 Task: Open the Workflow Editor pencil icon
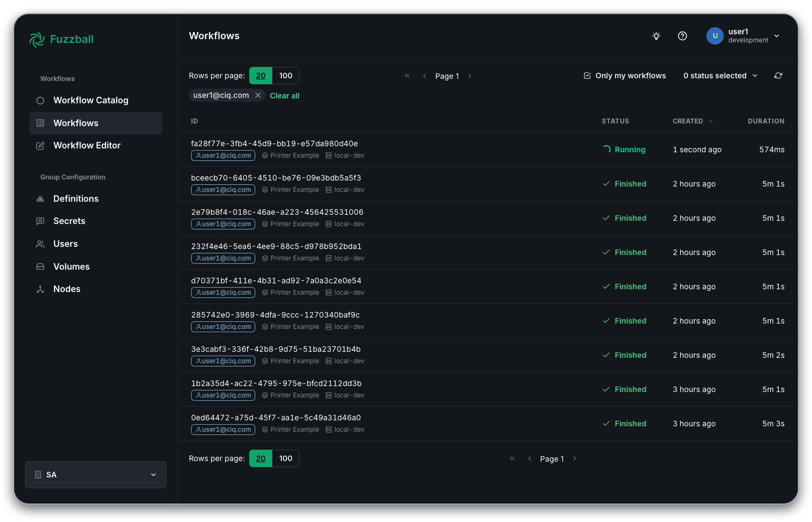pyautogui.click(x=40, y=145)
